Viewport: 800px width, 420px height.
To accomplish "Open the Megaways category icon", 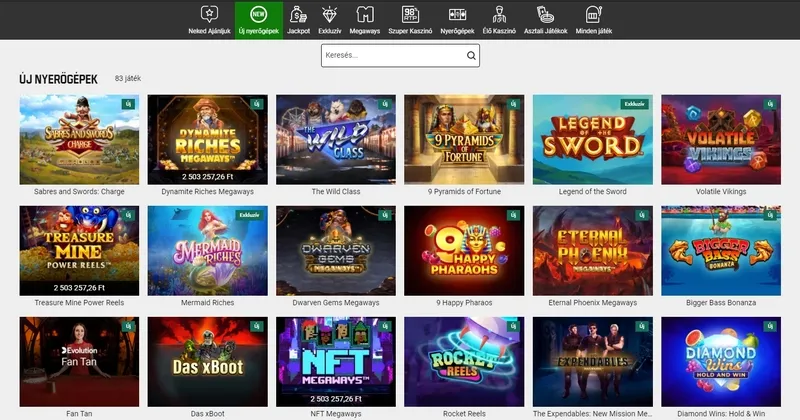I will click(365, 14).
